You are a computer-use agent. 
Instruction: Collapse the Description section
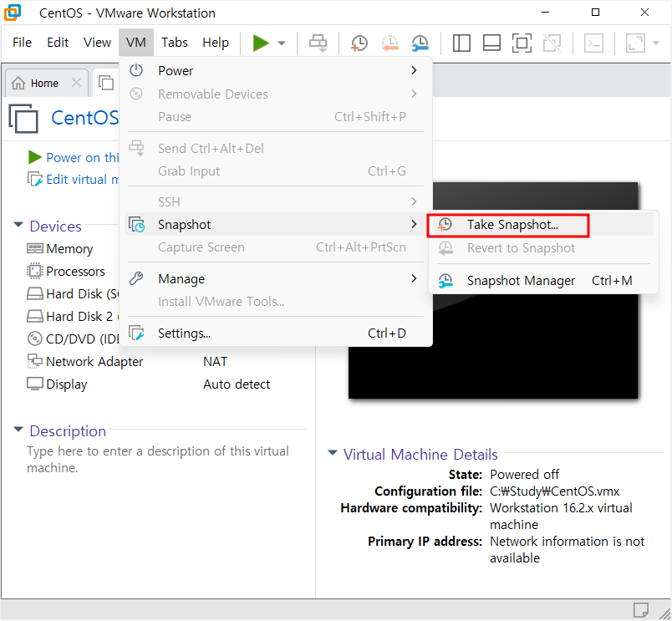coord(18,430)
